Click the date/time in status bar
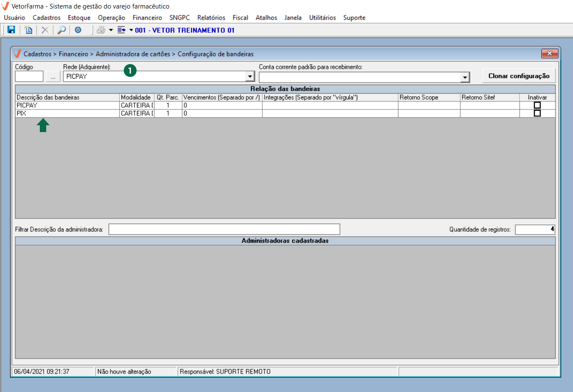Viewport: 573px width, 392px height. (42, 371)
